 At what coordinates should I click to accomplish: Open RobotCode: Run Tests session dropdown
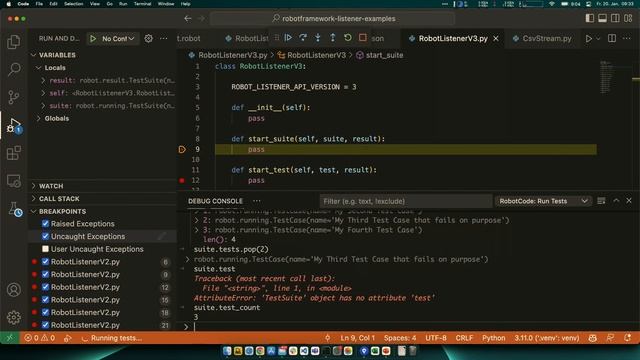pyautogui.click(x=543, y=201)
